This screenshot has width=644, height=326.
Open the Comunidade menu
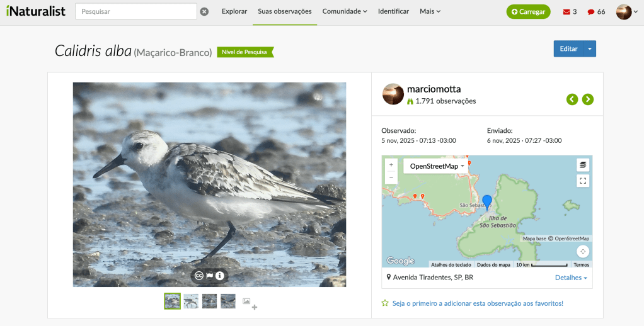pyautogui.click(x=344, y=11)
